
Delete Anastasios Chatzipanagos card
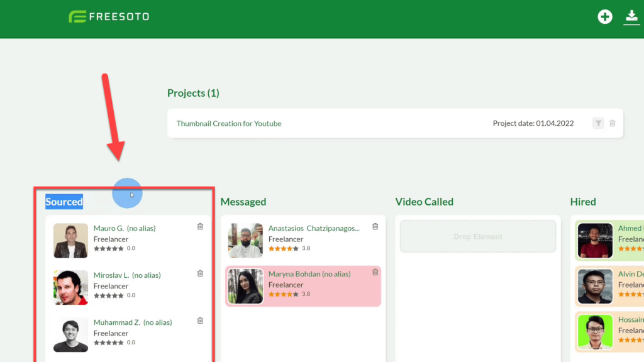[x=375, y=226]
